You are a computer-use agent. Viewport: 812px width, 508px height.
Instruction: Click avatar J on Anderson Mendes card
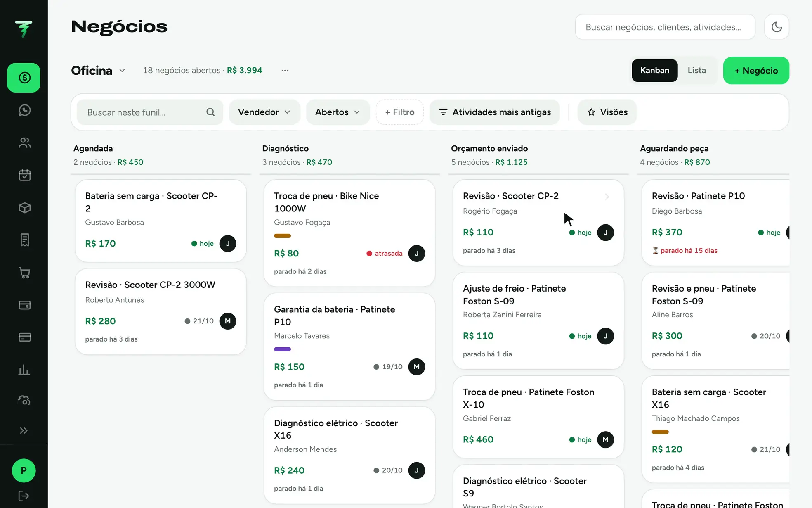click(417, 471)
